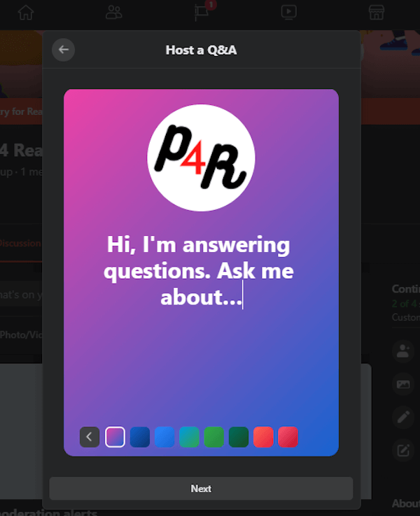The width and height of the screenshot is (420, 516).
Task: Select the teal background swatch
Action: coord(189,437)
